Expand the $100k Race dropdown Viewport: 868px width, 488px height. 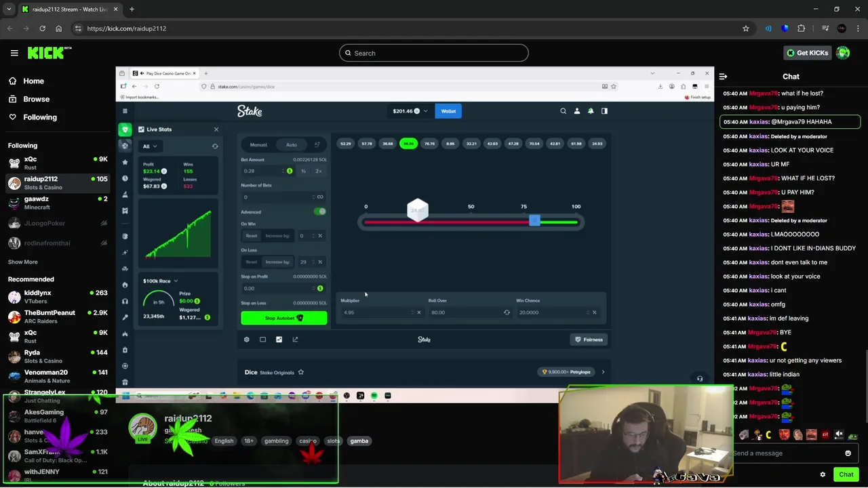[161, 281]
